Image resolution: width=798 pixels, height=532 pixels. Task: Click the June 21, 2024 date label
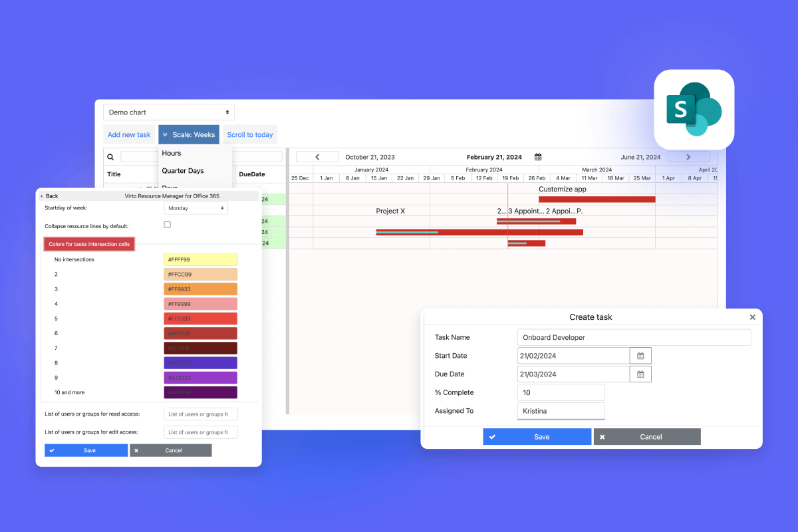point(641,158)
